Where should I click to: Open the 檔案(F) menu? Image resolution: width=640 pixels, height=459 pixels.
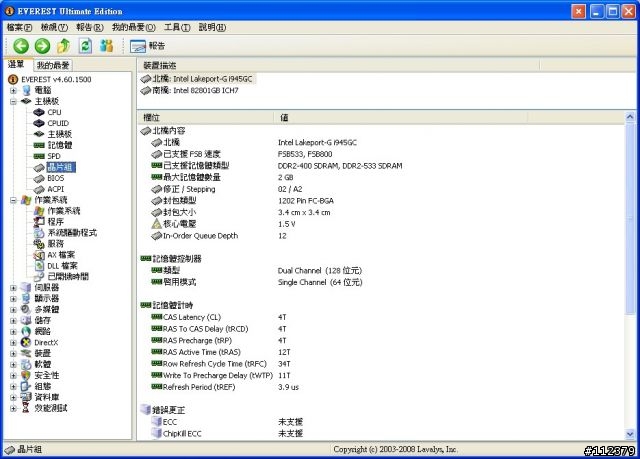click(x=19, y=27)
